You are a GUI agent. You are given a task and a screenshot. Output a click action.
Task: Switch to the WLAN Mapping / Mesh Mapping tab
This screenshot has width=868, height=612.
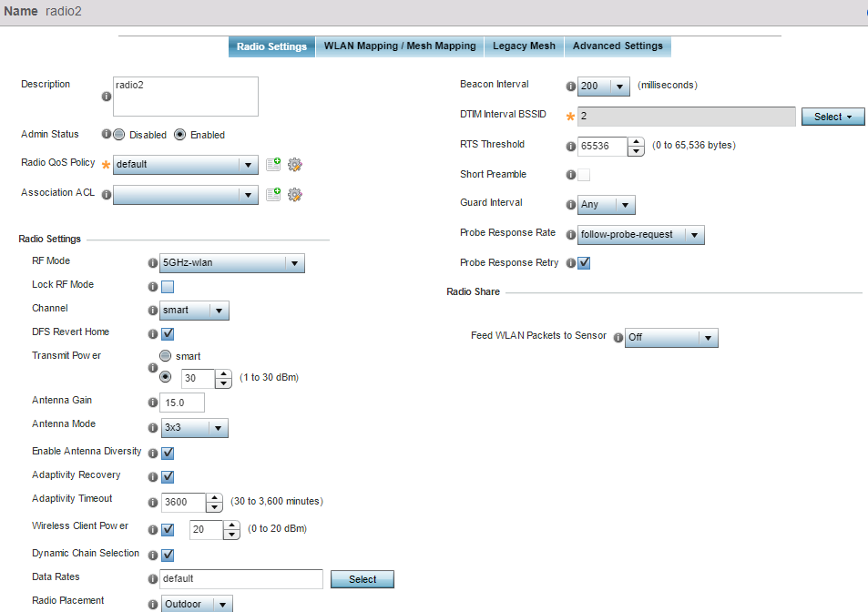coord(400,46)
